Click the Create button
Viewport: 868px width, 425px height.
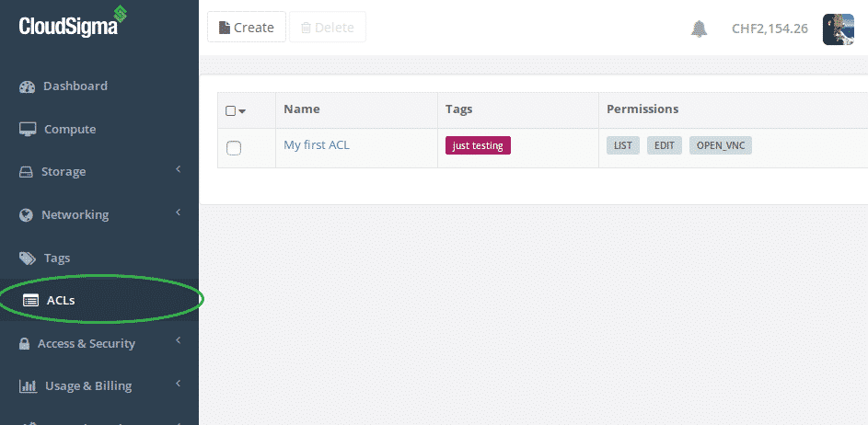pyautogui.click(x=247, y=27)
